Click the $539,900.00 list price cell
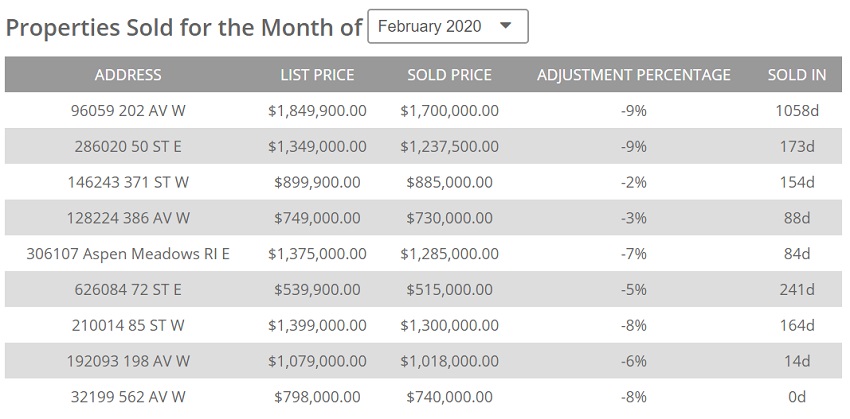 (x=317, y=290)
